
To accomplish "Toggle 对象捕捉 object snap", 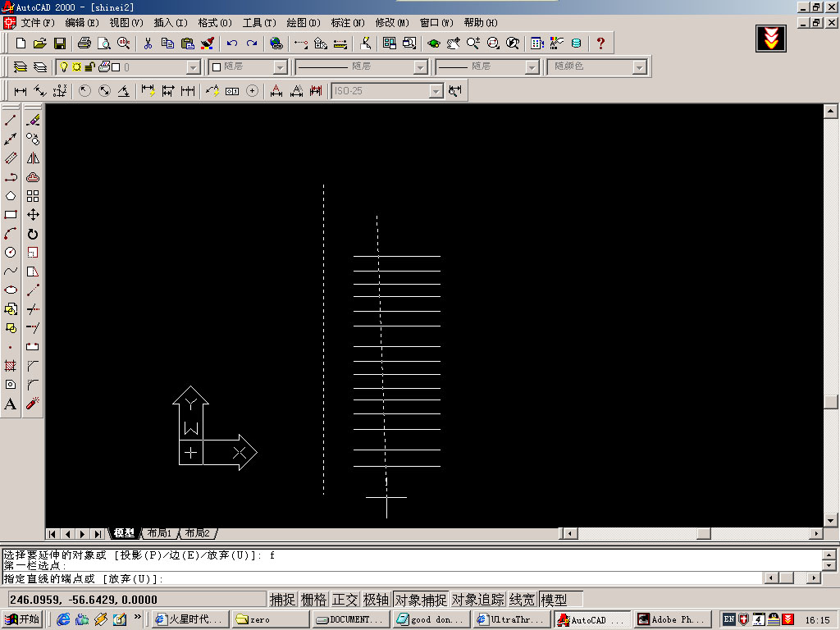I will coord(420,600).
